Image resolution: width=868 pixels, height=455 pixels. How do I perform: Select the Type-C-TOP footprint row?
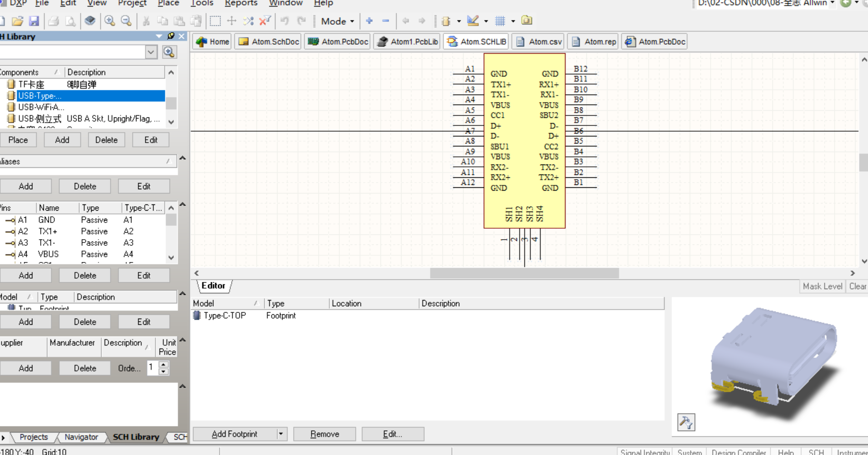428,315
